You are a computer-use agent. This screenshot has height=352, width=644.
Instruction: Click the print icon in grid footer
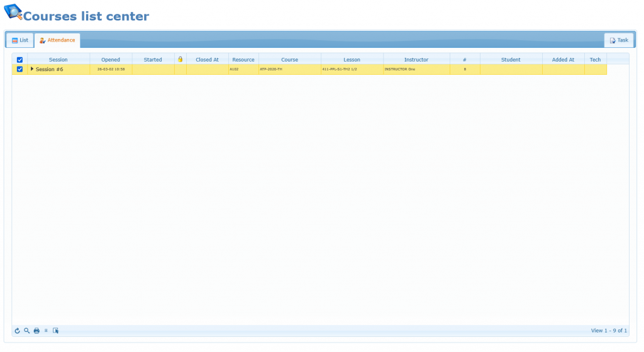click(x=36, y=331)
